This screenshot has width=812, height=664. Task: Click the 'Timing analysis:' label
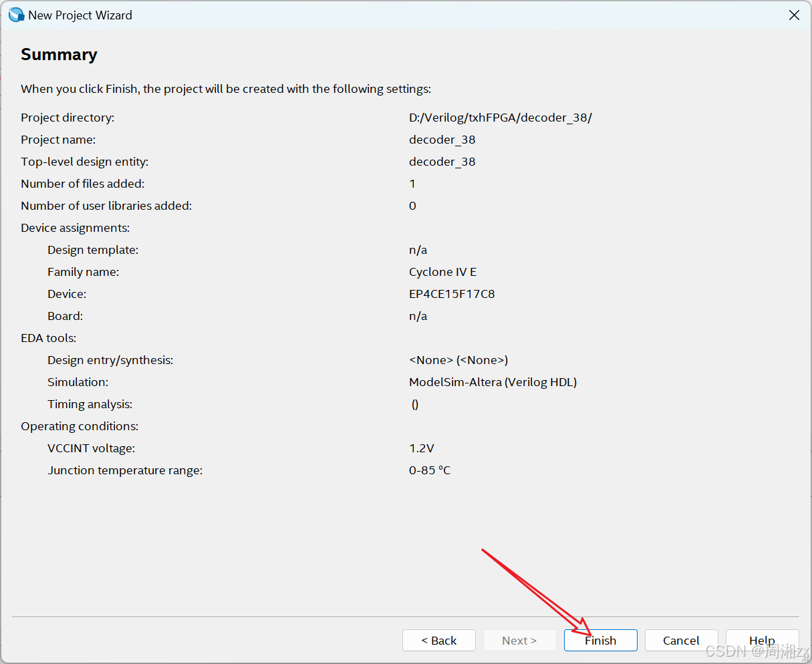click(x=90, y=404)
